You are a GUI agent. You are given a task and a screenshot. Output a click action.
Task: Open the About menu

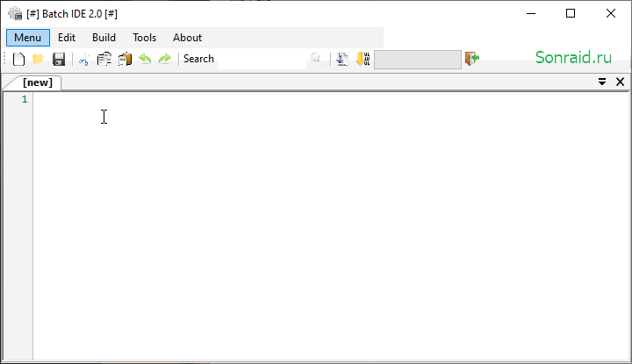(x=188, y=38)
